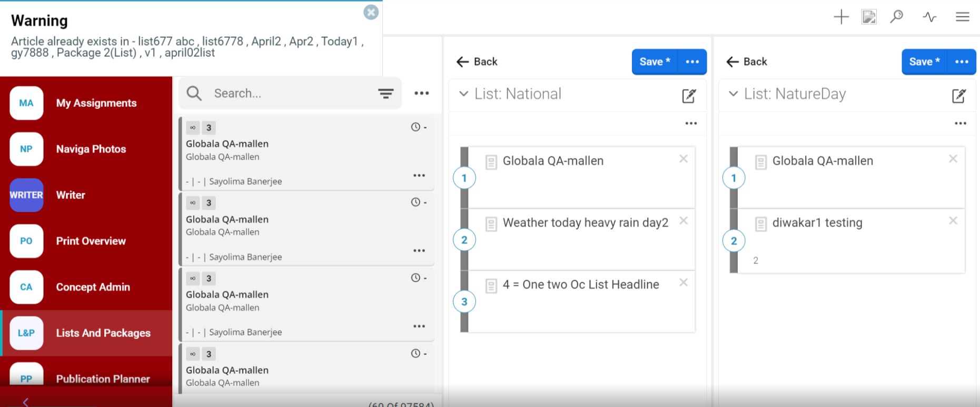Image resolution: width=980 pixels, height=407 pixels.
Task: Collapse the List: National section
Action: point(463,94)
